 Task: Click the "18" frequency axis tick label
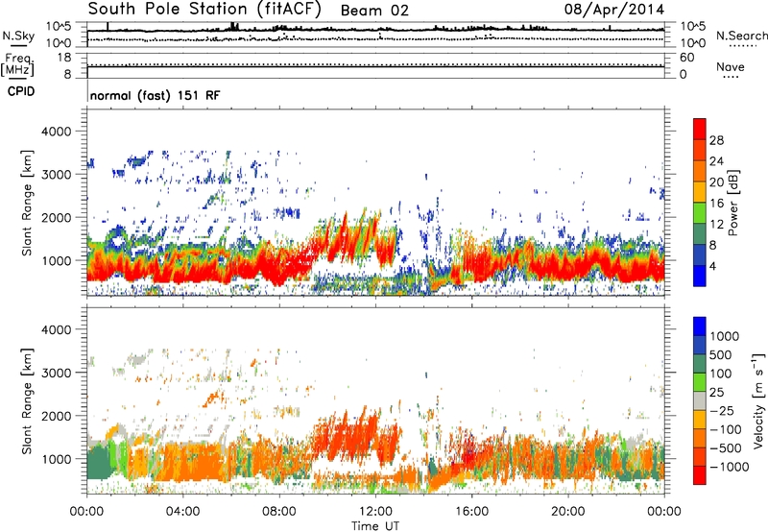(x=63, y=58)
